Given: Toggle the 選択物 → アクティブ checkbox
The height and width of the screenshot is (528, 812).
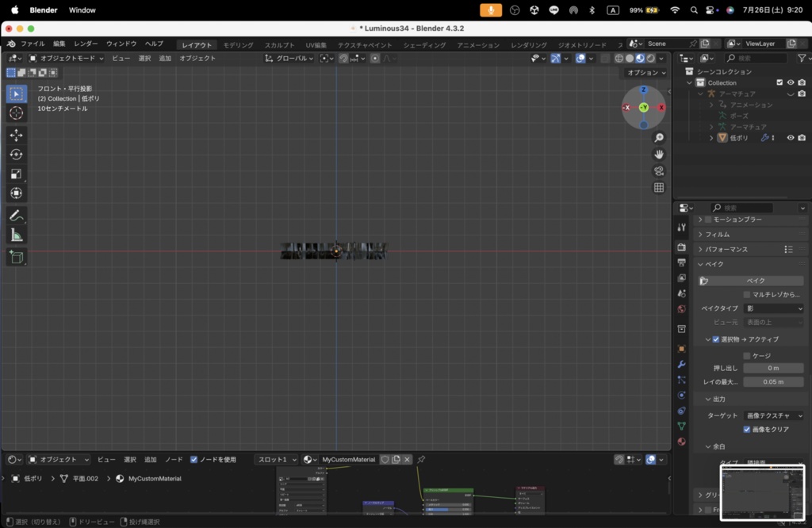Looking at the screenshot, I should click(716, 339).
